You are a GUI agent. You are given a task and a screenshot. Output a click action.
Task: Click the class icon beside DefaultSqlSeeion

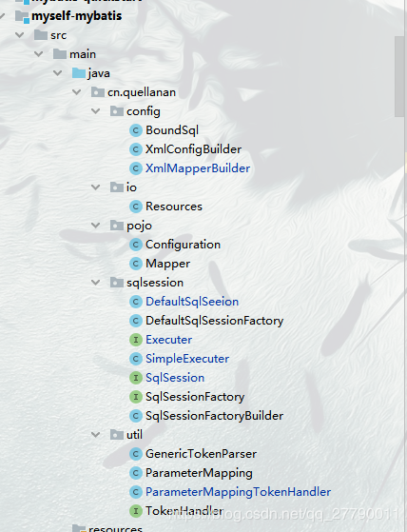click(x=136, y=302)
